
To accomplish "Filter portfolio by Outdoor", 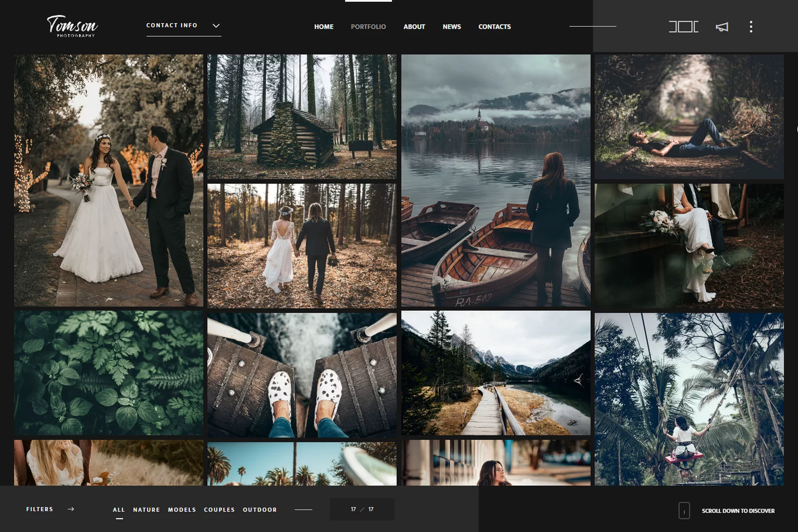I will [x=260, y=510].
